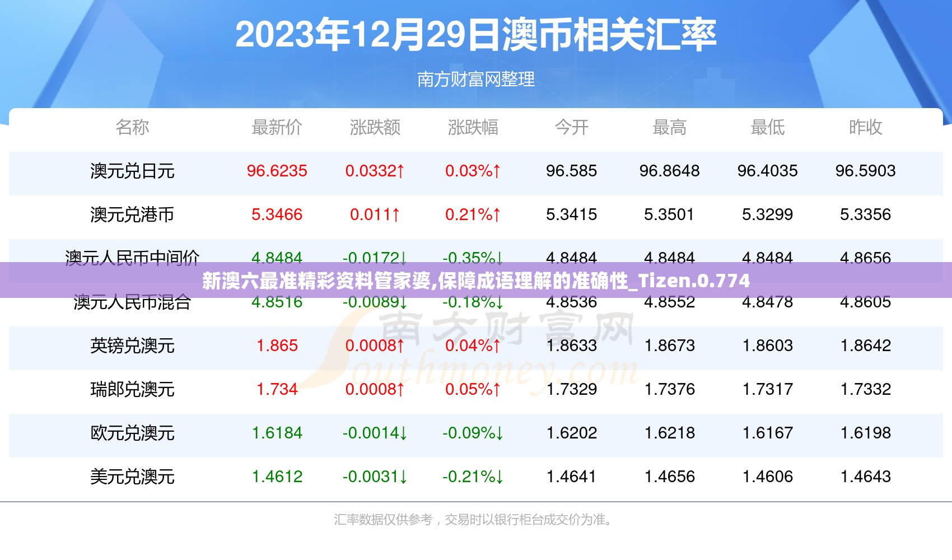Viewport: 952px width, 560px height.
Task: Click the 0.05%↑ percentage cell
Action: (x=473, y=389)
